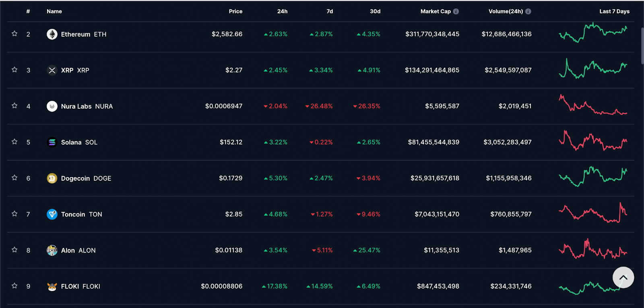View Alon 7-day sparkline chart
Screen dimensions: 644x308
(x=593, y=248)
